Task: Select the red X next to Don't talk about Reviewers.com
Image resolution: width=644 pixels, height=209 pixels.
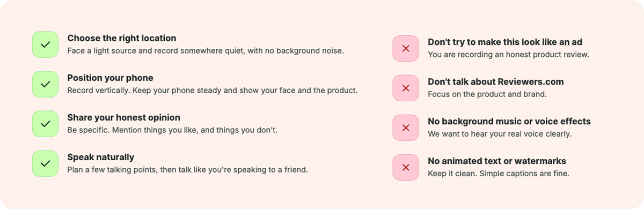Action: [x=406, y=88]
